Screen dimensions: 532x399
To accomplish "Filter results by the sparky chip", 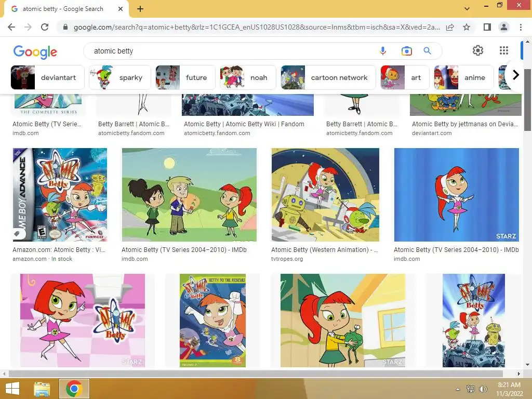I will tap(120, 77).
